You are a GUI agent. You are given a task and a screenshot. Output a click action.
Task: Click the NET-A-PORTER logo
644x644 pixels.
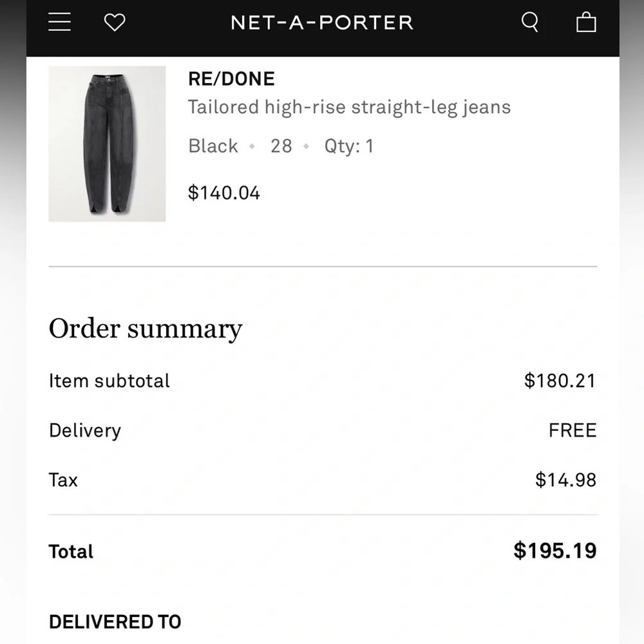pos(322,23)
